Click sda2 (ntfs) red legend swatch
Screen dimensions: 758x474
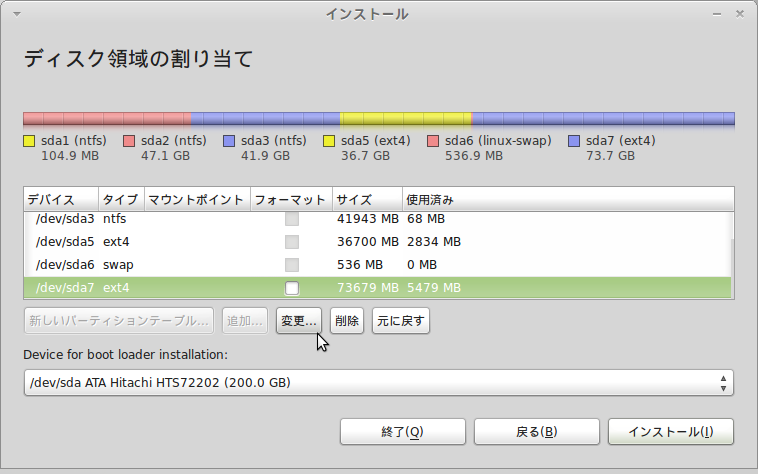pos(129,141)
